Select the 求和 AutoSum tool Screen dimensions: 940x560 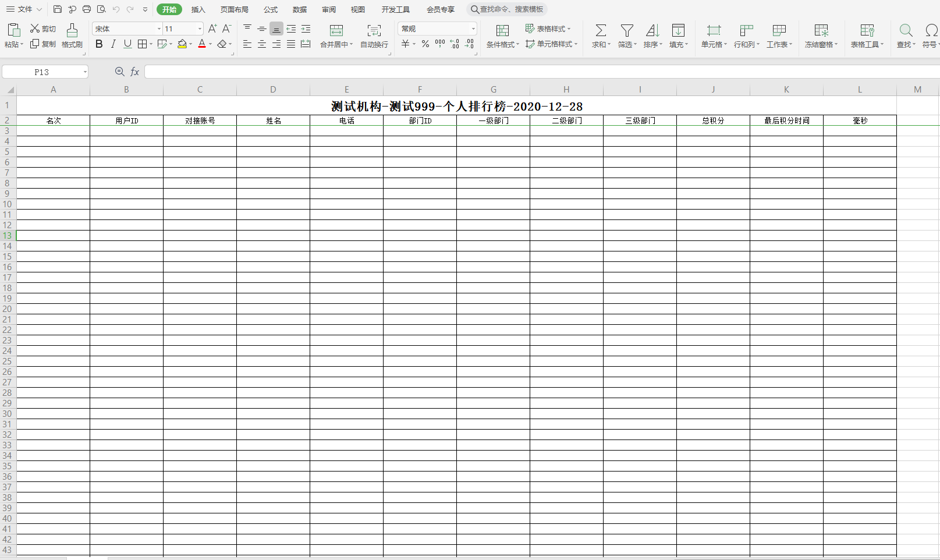coord(600,36)
